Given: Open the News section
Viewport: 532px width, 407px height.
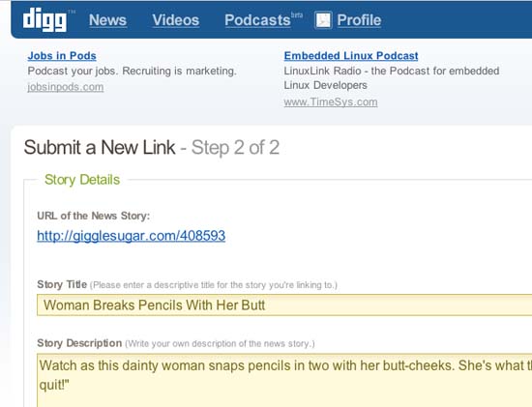Looking at the screenshot, I should [x=108, y=20].
